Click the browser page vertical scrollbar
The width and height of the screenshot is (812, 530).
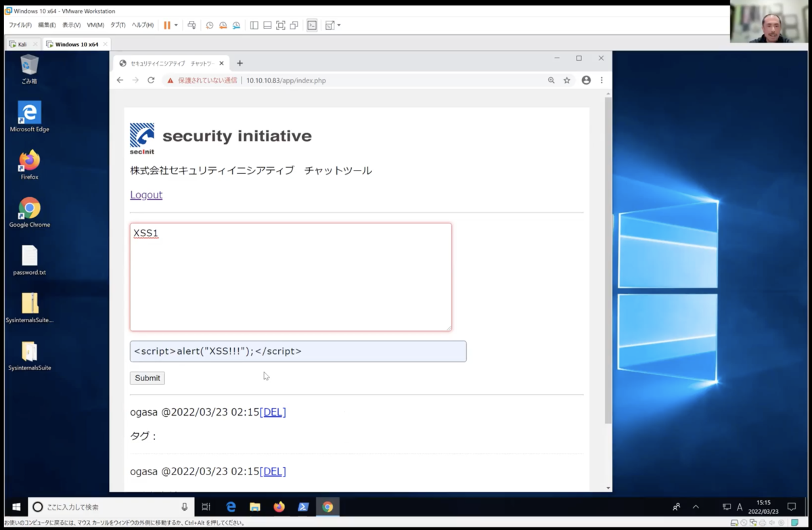608,261
